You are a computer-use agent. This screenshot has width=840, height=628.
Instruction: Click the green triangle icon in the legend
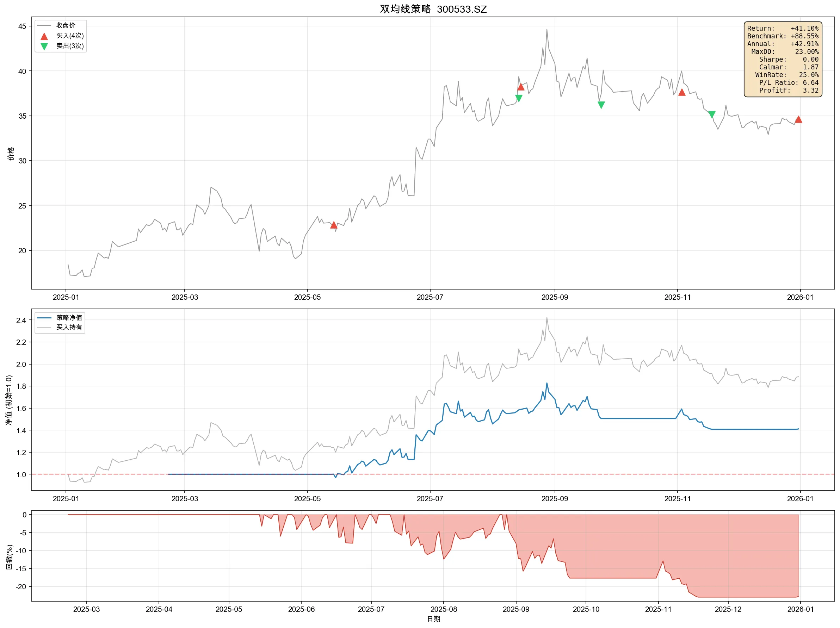(x=44, y=46)
